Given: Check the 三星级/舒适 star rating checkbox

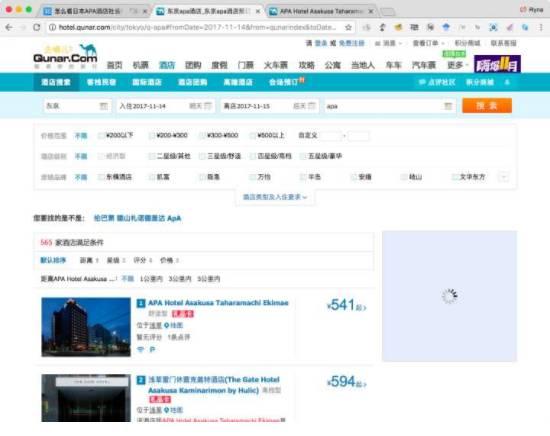Looking at the screenshot, I should (202, 156).
